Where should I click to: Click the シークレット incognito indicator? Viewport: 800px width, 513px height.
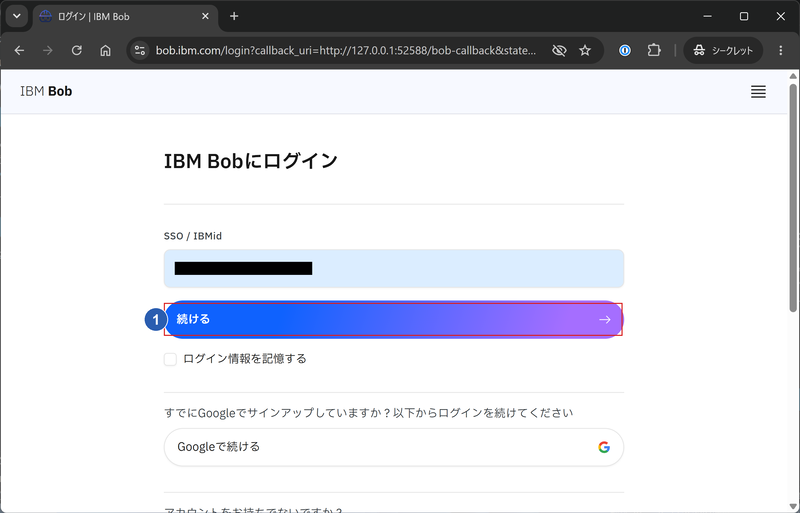coord(723,51)
